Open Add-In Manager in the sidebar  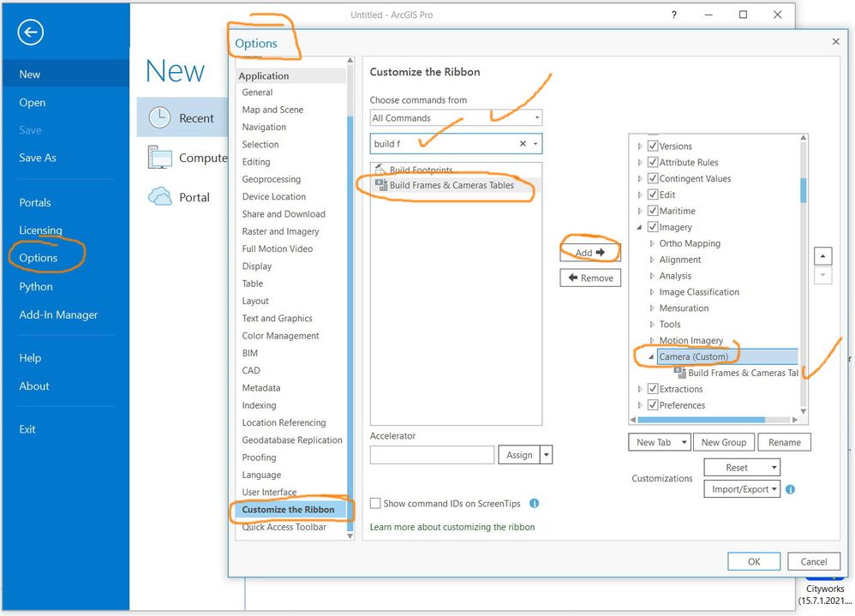58,314
